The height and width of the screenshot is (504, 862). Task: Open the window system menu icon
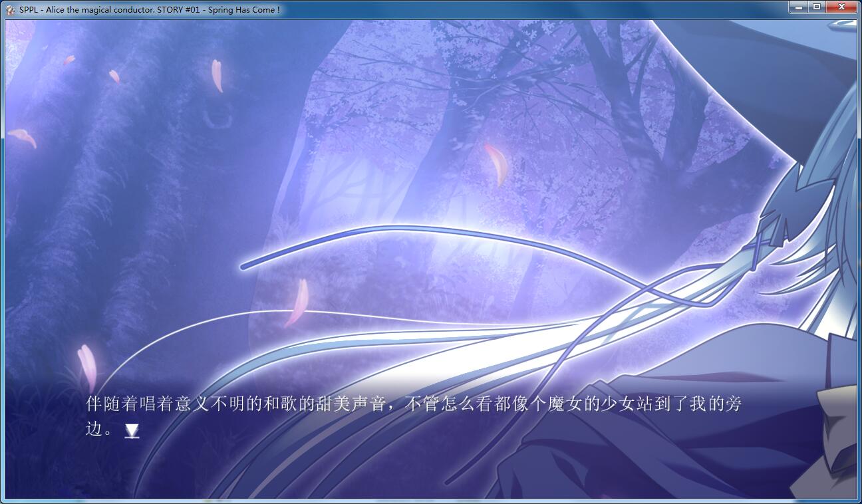pyautogui.click(x=10, y=9)
